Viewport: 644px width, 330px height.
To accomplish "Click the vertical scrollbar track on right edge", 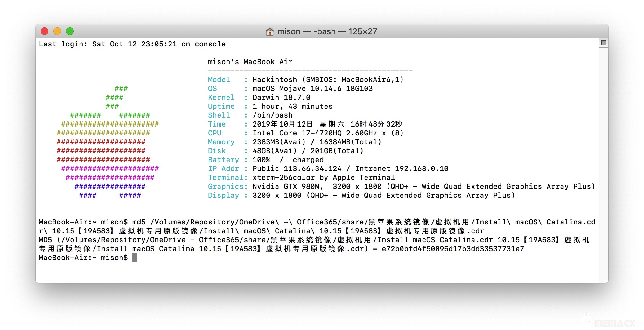I will [603, 159].
